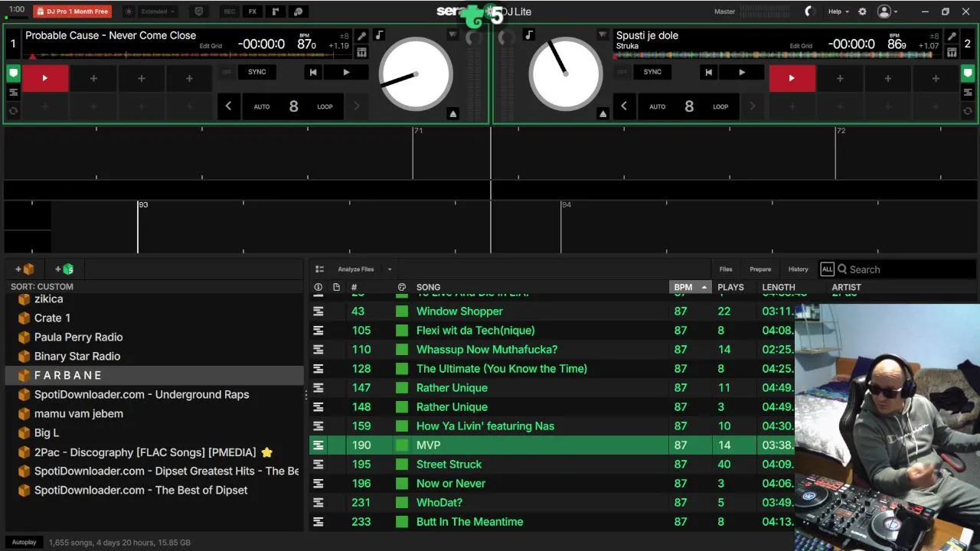Jump to start on deck 2

click(x=708, y=72)
